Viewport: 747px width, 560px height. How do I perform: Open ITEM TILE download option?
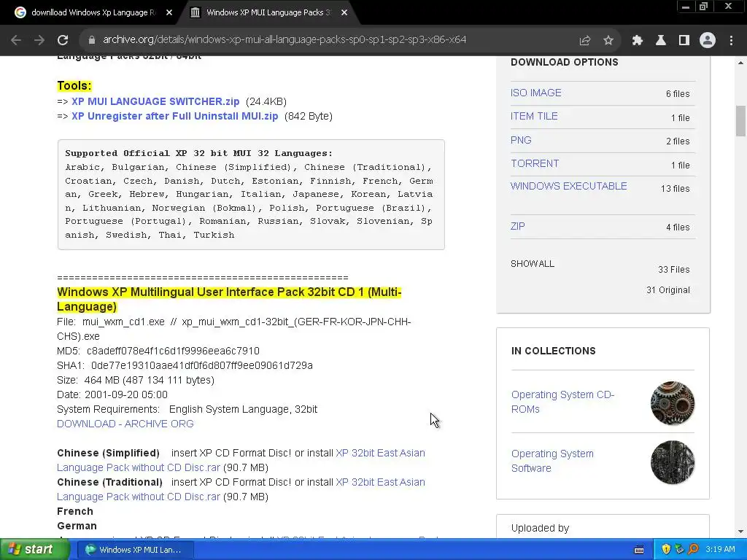(x=534, y=116)
